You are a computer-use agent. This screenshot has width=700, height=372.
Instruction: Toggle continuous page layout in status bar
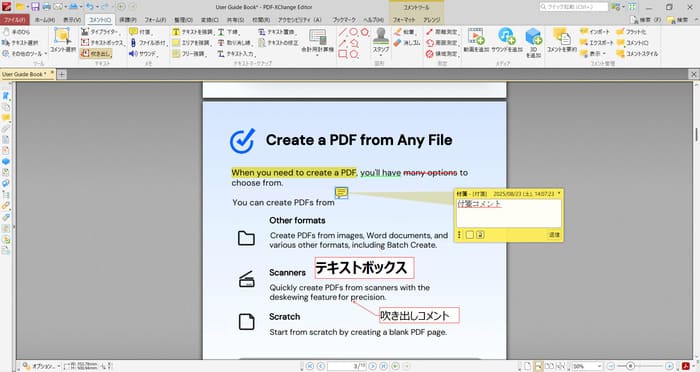(x=539, y=366)
